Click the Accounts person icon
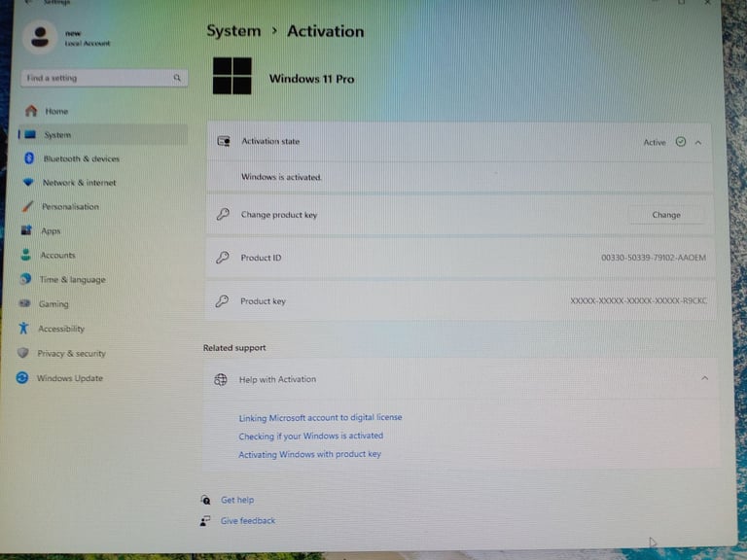 [25, 255]
